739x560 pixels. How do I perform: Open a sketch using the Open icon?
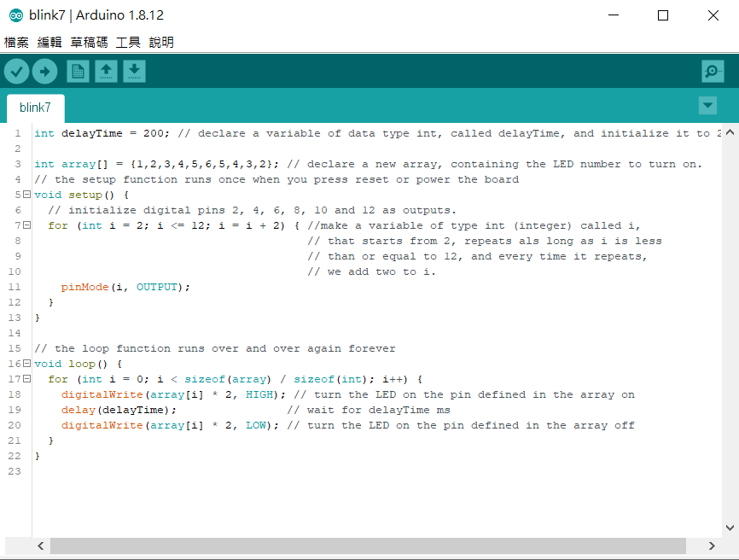pos(106,72)
